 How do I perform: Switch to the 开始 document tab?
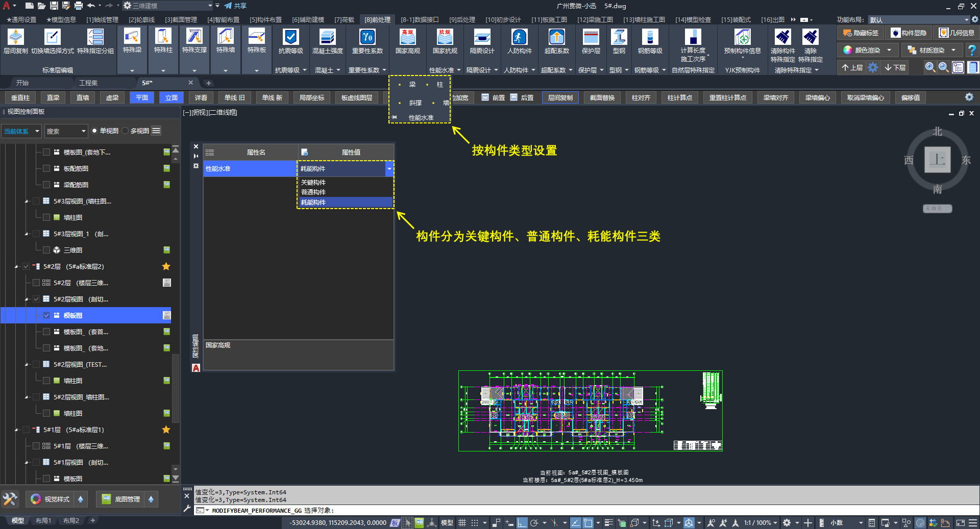tap(22, 83)
